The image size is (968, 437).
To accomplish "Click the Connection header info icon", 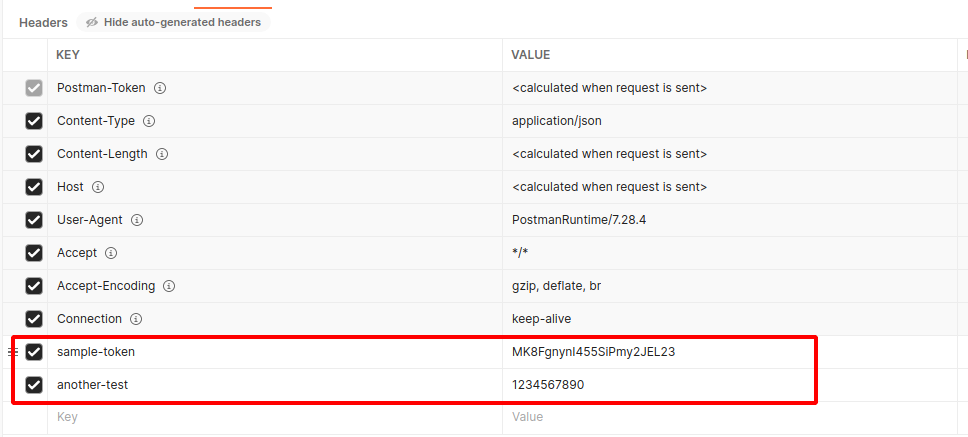I will point(136,319).
